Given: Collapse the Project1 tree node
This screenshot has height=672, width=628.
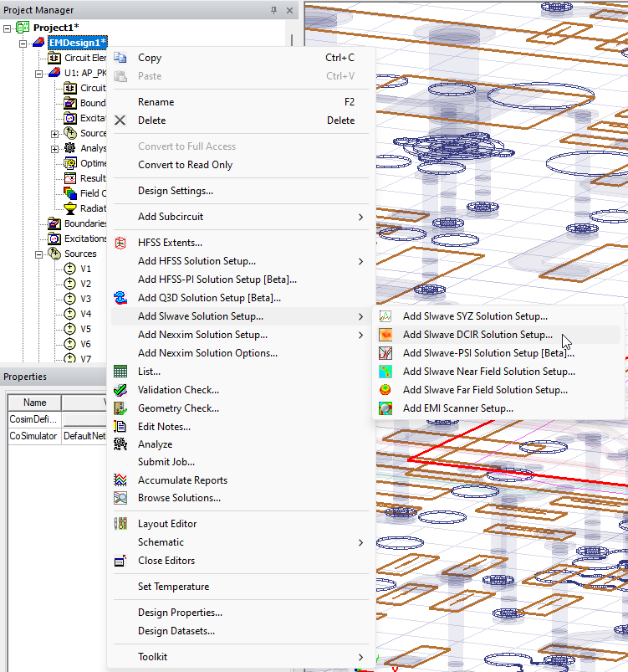Looking at the screenshot, I should pyautogui.click(x=8, y=28).
